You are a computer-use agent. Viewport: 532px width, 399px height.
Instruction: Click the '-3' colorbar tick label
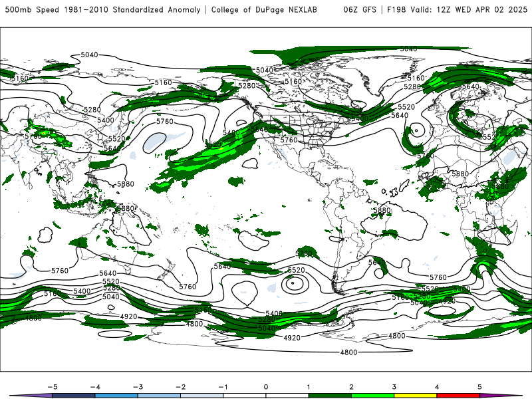click(138, 387)
